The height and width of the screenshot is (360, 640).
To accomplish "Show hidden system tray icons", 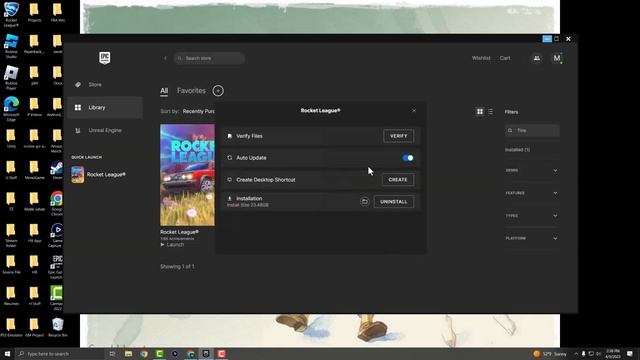I will click(x=576, y=354).
